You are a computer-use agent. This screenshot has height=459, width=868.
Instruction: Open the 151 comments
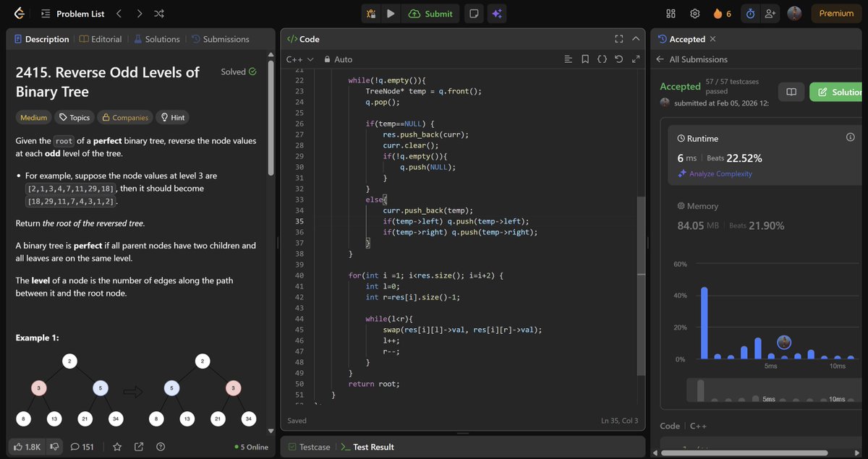pyautogui.click(x=82, y=447)
